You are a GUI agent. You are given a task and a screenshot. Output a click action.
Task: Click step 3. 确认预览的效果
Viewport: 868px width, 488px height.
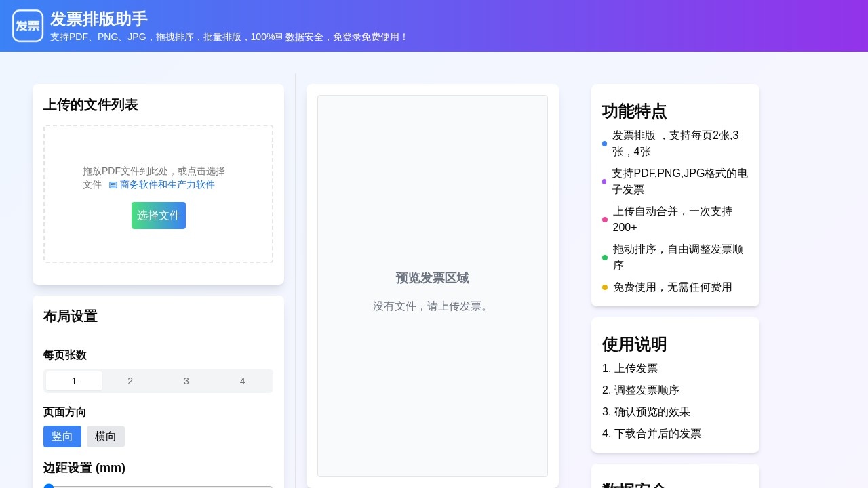tap(646, 412)
